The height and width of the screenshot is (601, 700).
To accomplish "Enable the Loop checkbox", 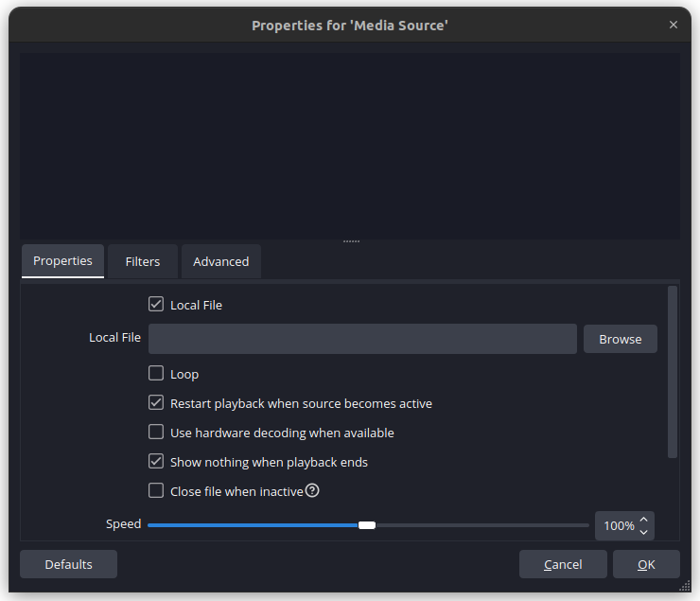I will point(156,373).
